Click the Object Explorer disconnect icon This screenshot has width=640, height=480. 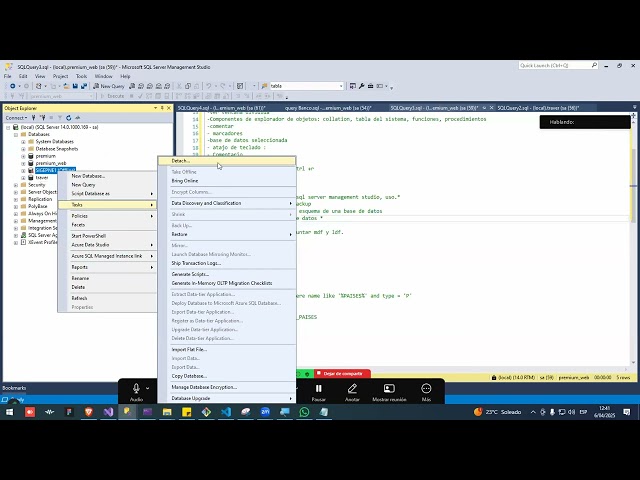(42, 118)
